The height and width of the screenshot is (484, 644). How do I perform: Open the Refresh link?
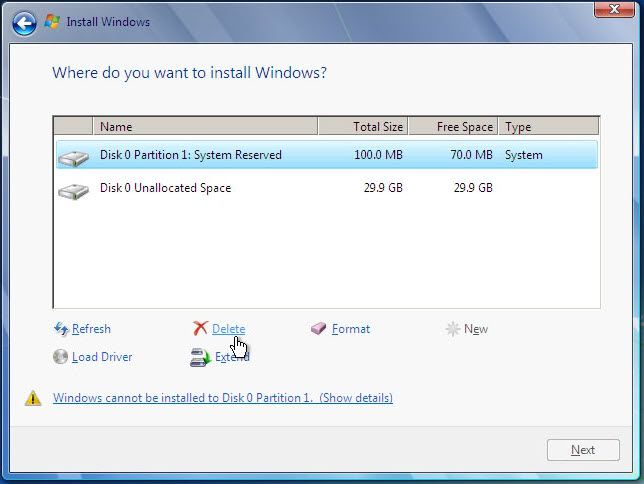click(x=91, y=329)
